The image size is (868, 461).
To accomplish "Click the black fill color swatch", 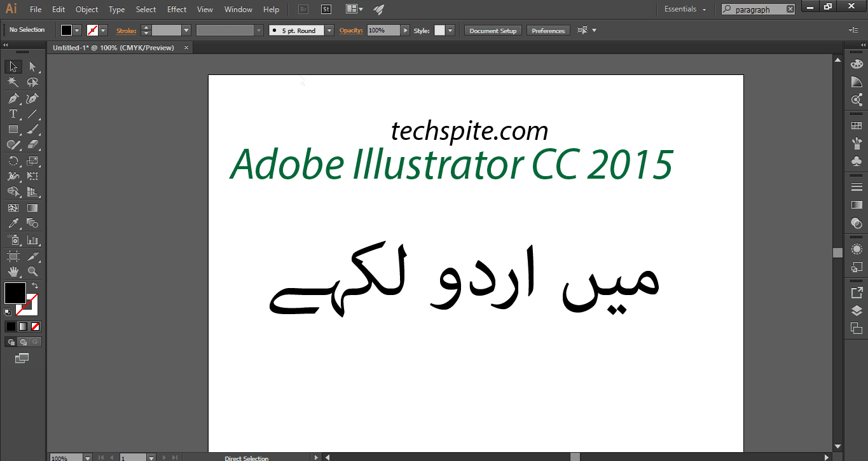I will tap(15, 292).
